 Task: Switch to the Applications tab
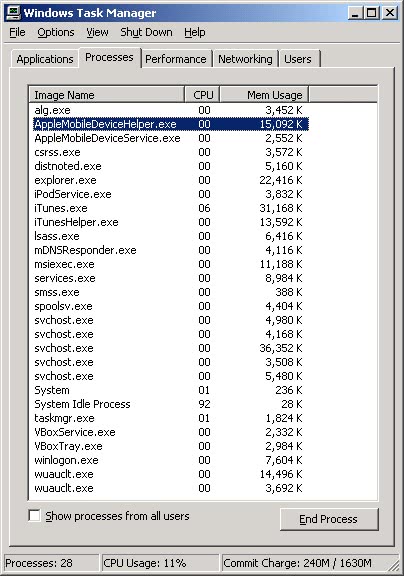click(x=45, y=59)
